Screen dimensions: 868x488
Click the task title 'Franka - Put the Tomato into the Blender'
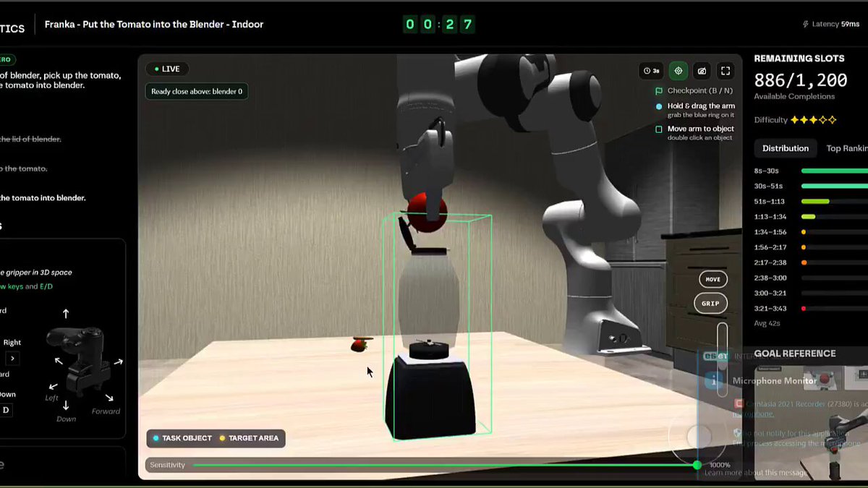tap(154, 25)
